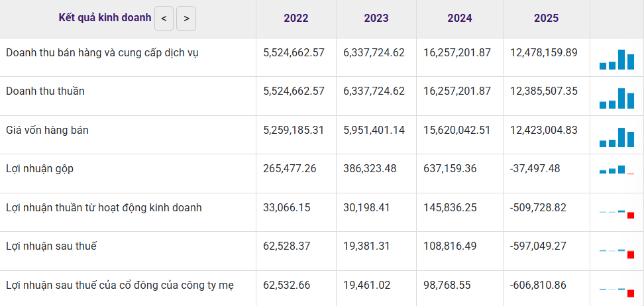Click the value 108,816.49
Screen dimensions: 644x306
tap(450, 246)
